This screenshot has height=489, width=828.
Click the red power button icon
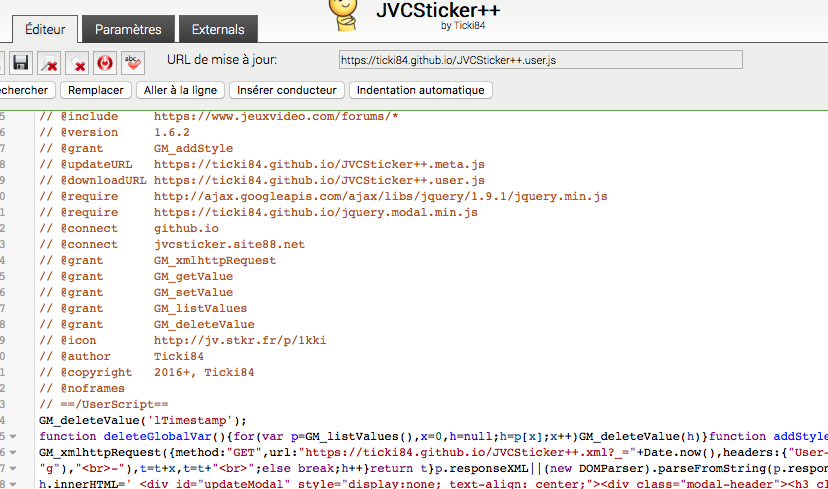pos(105,63)
